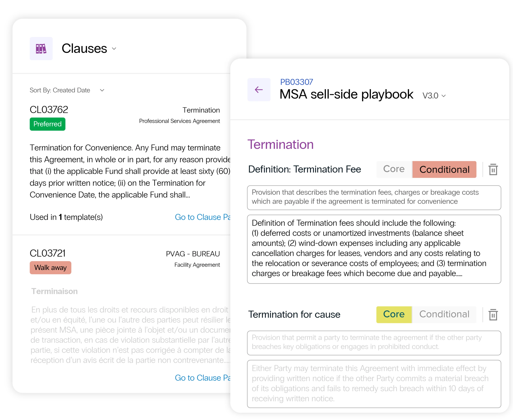Click the back arrow beside MSA sell-side playbook
This screenshot has width=513, height=420.
tap(259, 89)
